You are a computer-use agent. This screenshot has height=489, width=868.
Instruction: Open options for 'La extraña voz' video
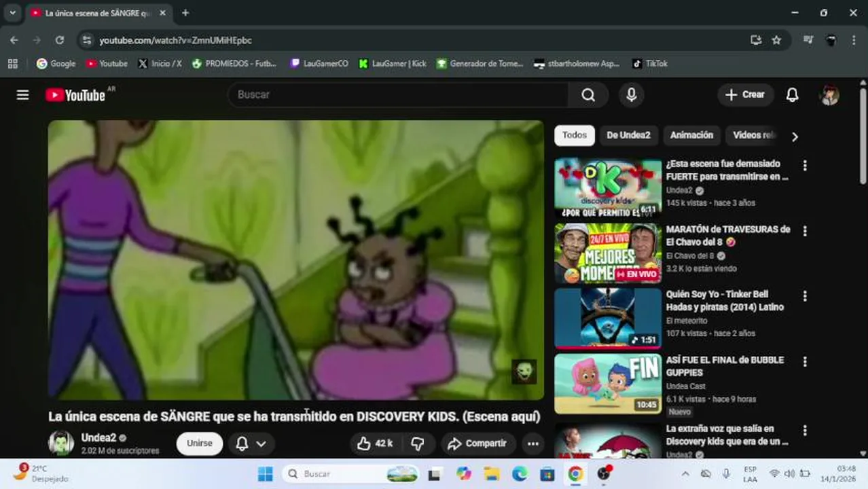pos(805,431)
